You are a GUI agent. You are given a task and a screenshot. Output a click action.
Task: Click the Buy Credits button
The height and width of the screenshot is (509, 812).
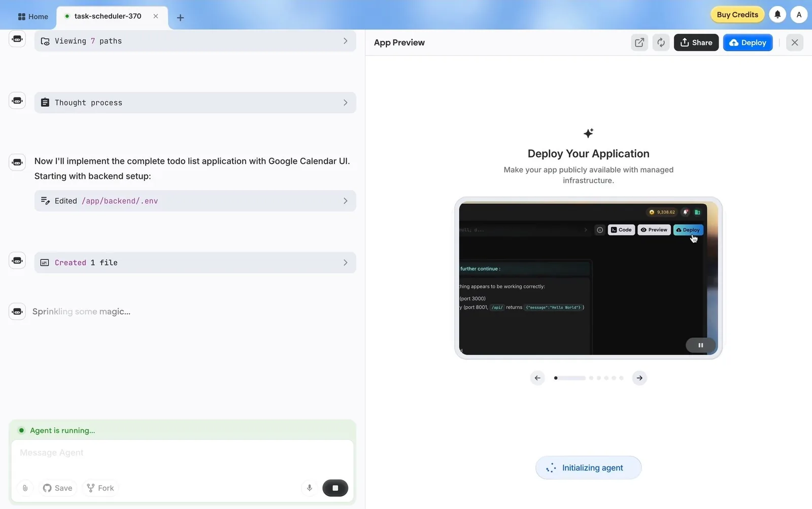[x=737, y=15]
